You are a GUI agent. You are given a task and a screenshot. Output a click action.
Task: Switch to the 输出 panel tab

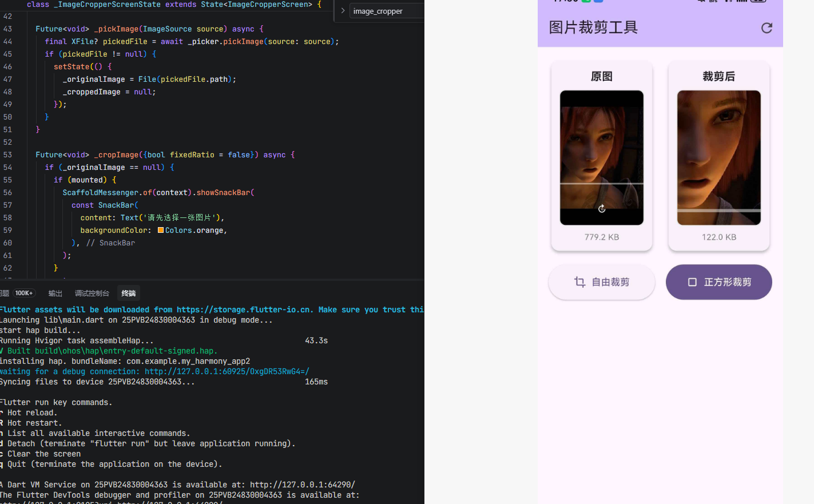pyautogui.click(x=55, y=293)
